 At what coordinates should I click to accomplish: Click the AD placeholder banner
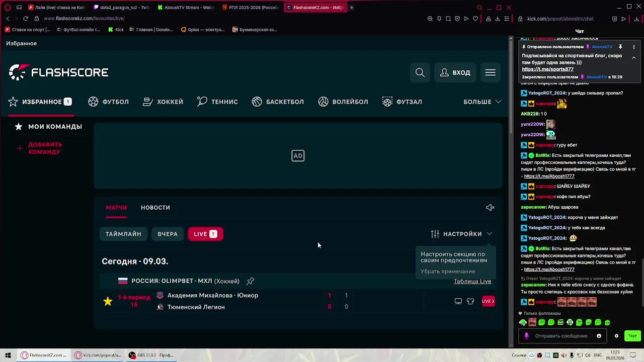tap(298, 156)
